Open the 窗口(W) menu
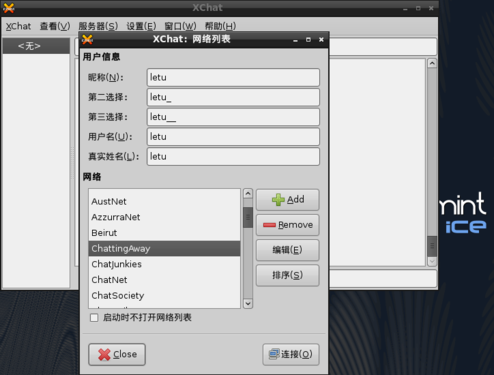The image size is (494, 375). pos(180,26)
